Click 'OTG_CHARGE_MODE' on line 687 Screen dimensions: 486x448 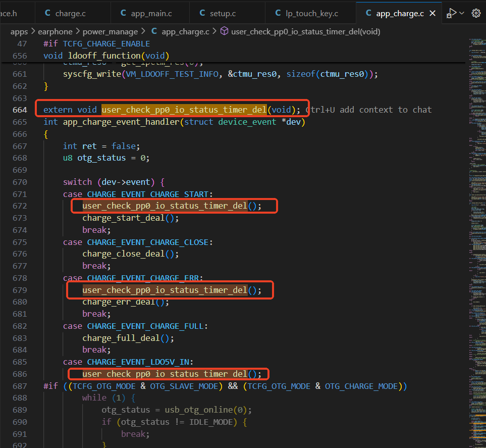pyautogui.click(x=361, y=386)
